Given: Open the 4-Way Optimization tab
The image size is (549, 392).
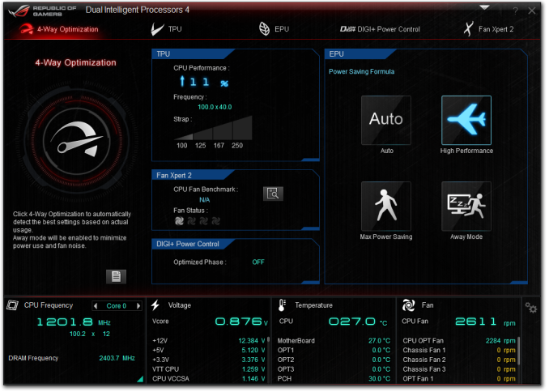Looking at the screenshot, I should (x=59, y=29).
